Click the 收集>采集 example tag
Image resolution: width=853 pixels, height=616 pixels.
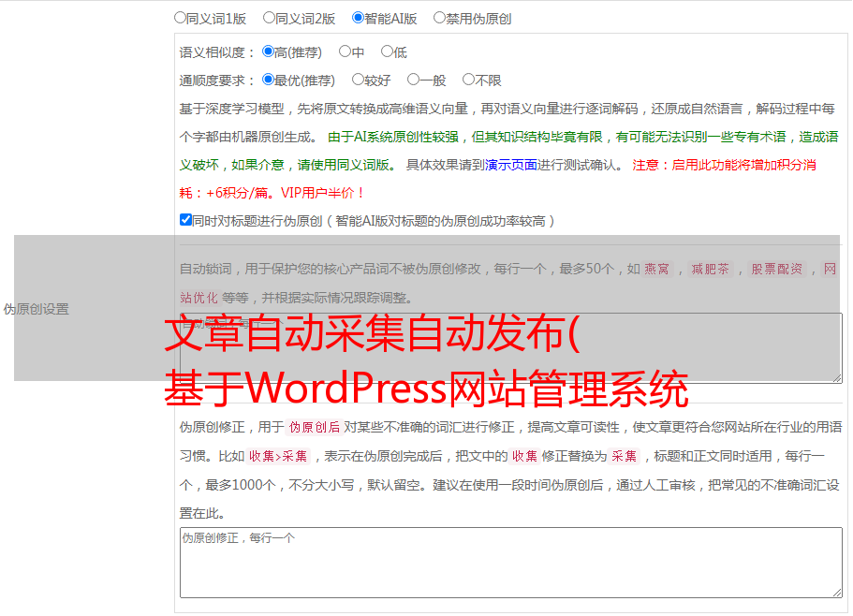pyautogui.click(x=278, y=456)
